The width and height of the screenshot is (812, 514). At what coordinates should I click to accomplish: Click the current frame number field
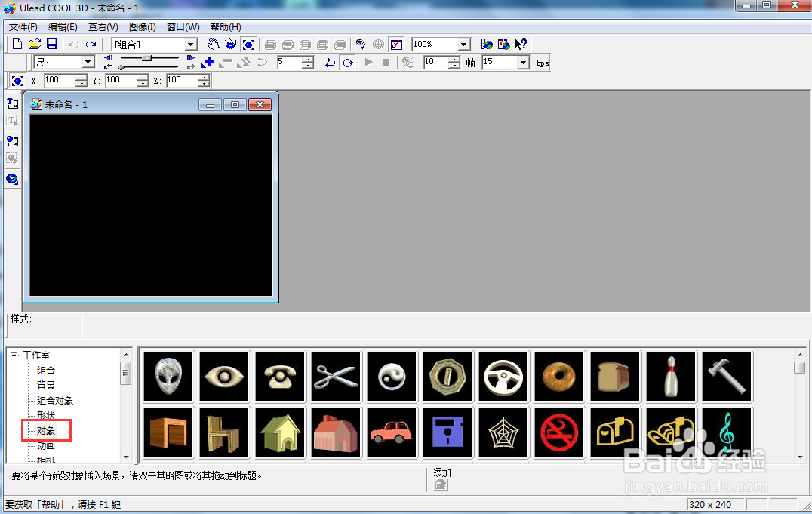tap(290, 63)
